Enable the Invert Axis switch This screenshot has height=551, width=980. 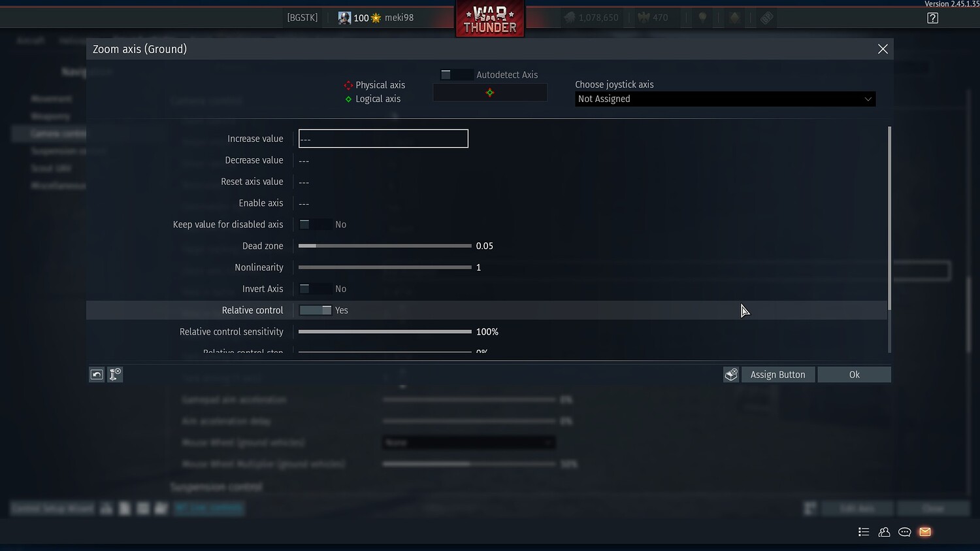click(x=312, y=288)
